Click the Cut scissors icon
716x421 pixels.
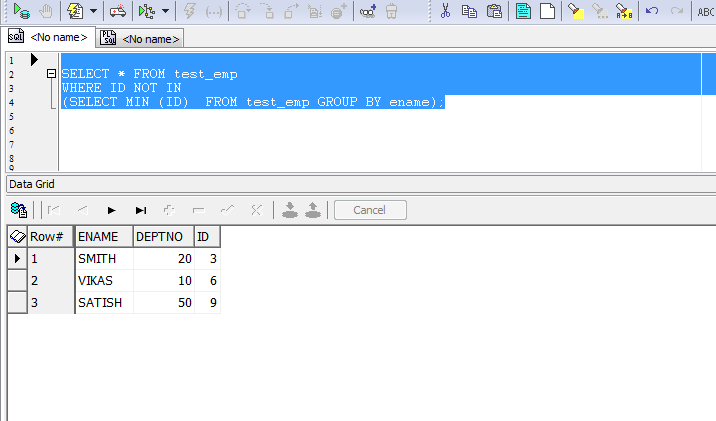tap(445, 11)
